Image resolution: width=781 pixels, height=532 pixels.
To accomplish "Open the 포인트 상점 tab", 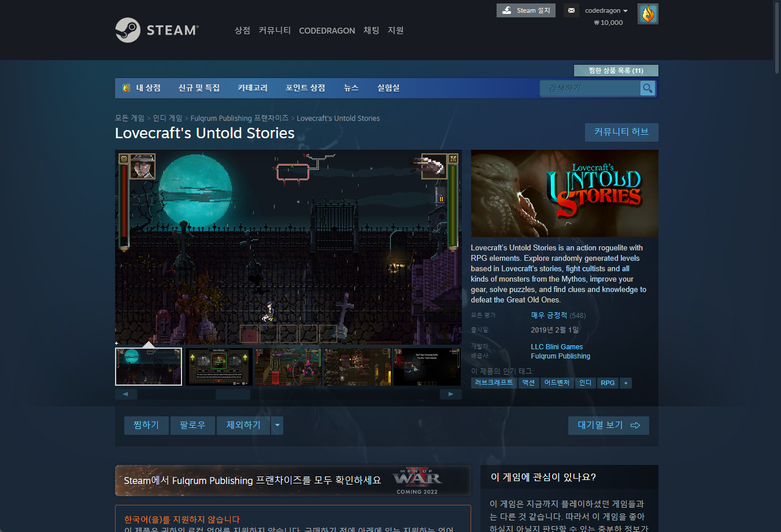I will click(x=305, y=88).
